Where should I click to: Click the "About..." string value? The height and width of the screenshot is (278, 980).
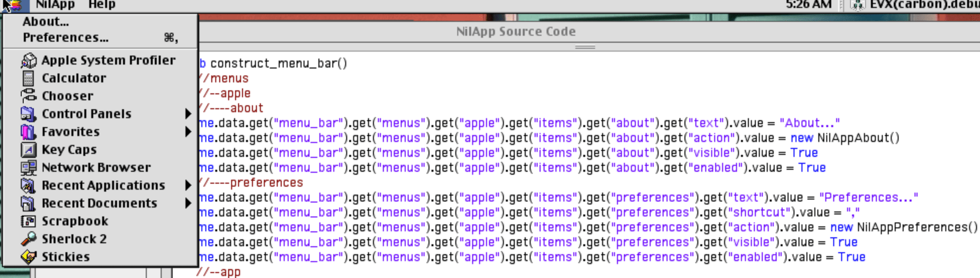809,123
